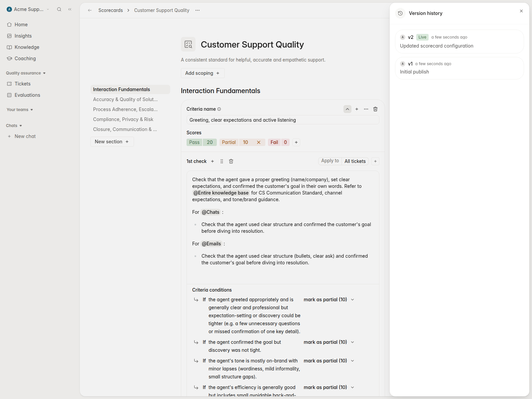532x399 pixels.
Task: Delete the 1st check with trash icon
Action: (x=231, y=161)
